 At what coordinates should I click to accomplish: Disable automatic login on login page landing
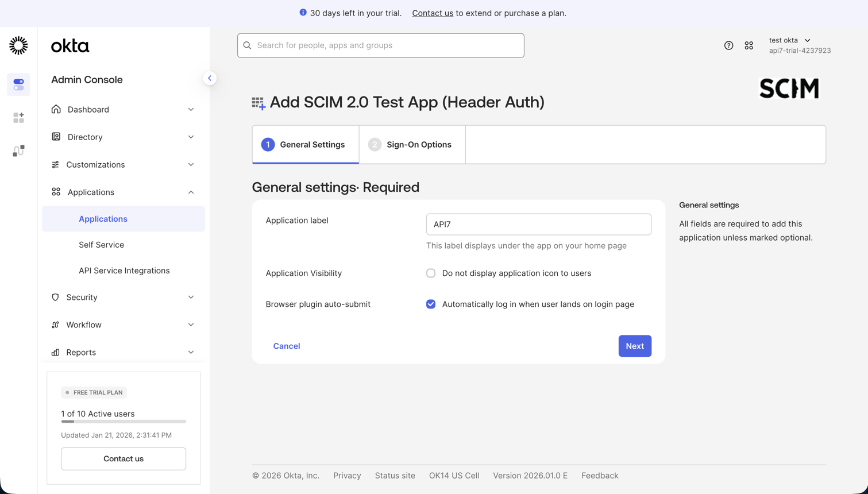tap(431, 304)
